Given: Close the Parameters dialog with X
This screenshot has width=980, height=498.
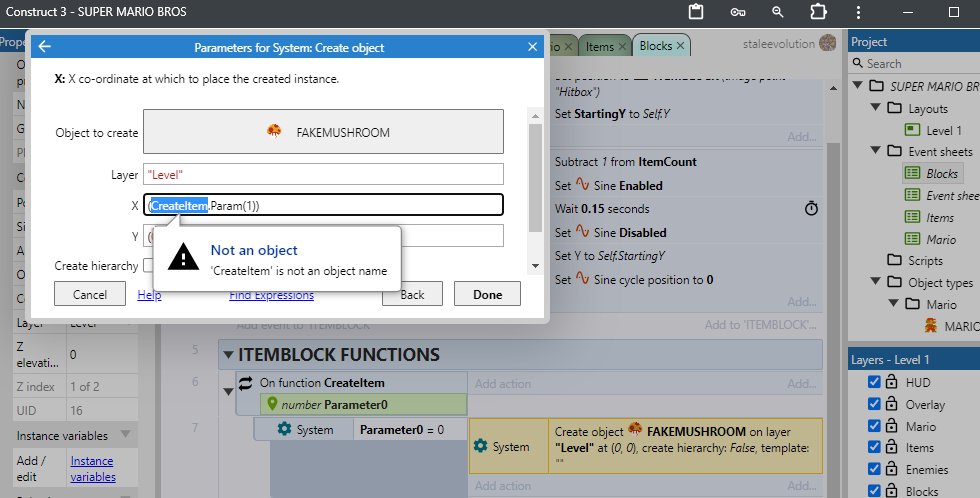Looking at the screenshot, I should point(532,47).
